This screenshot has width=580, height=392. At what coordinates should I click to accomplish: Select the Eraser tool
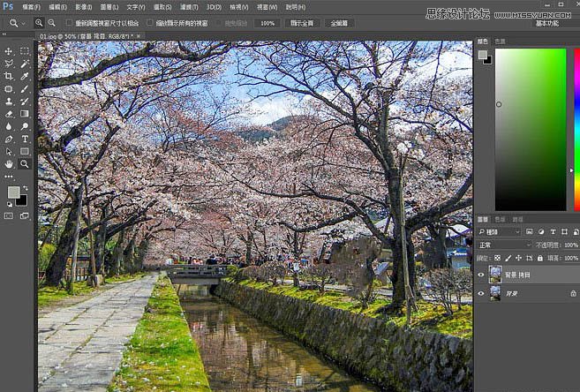(x=9, y=114)
